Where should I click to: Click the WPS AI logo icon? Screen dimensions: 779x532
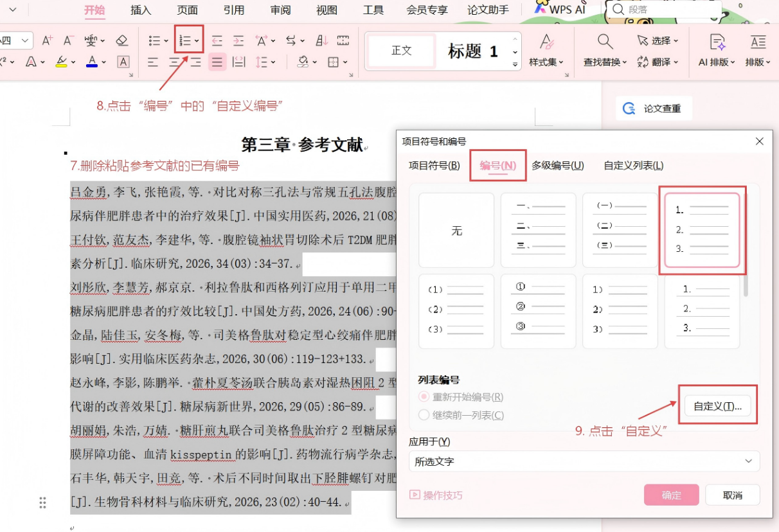point(541,9)
